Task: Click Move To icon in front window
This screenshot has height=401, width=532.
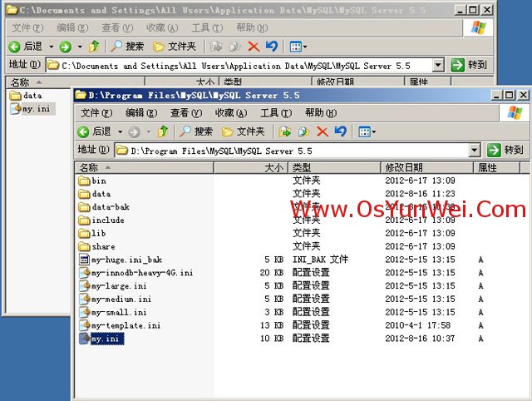Action: (285, 131)
